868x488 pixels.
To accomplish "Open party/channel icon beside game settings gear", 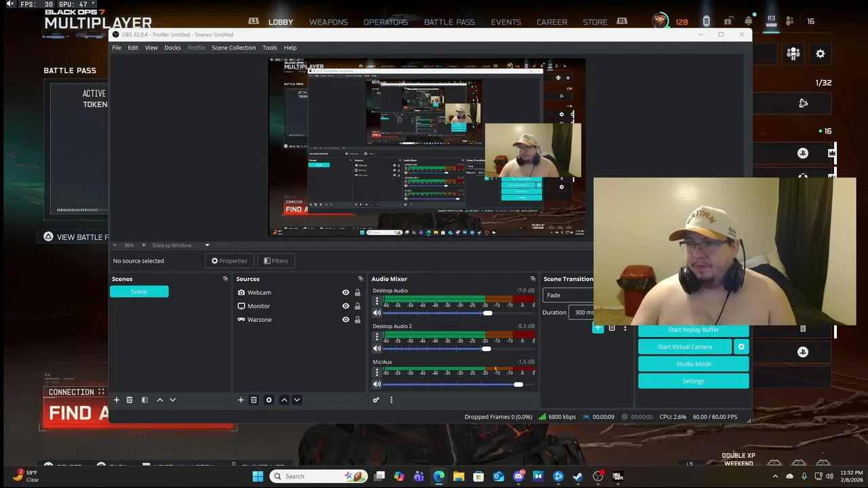I will tap(793, 54).
